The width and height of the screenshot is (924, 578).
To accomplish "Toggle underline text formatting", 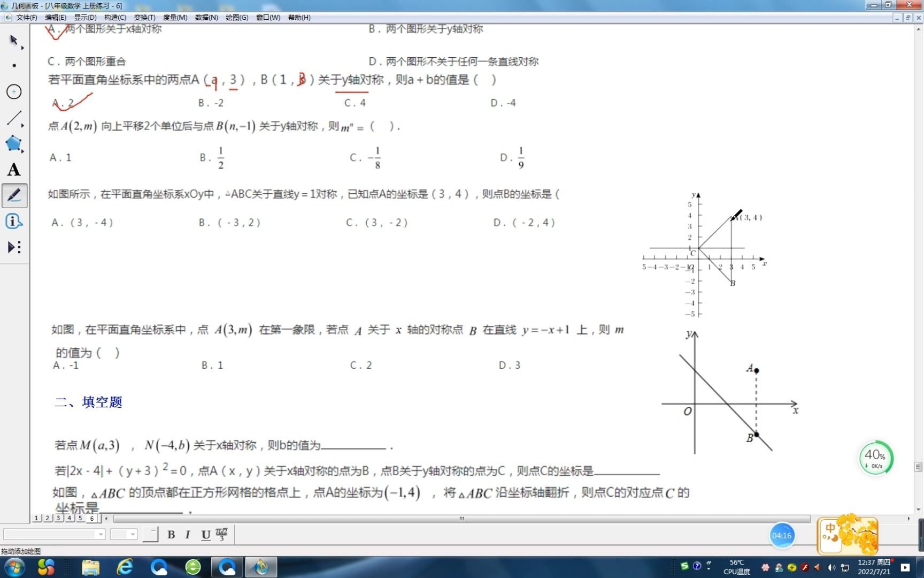I will click(205, 534).
